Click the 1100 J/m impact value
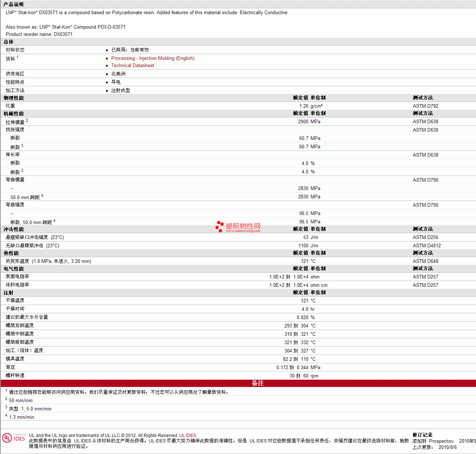 [x=308, y=246]
